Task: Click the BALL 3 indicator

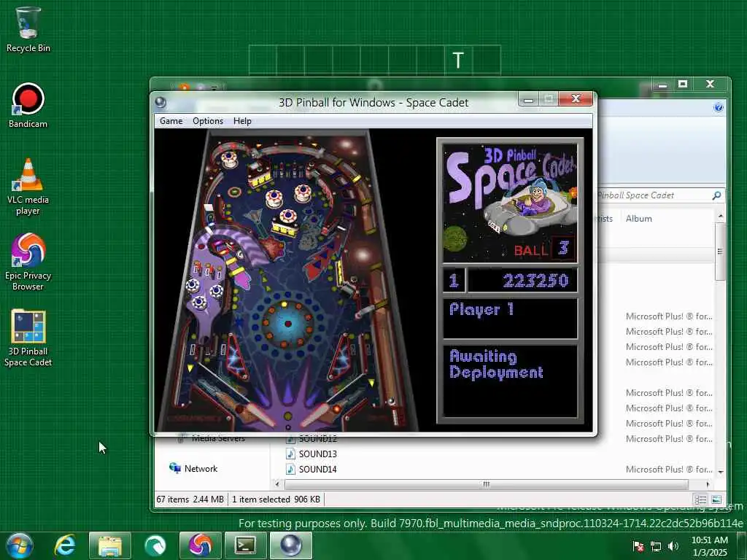Action: point(544,249)
